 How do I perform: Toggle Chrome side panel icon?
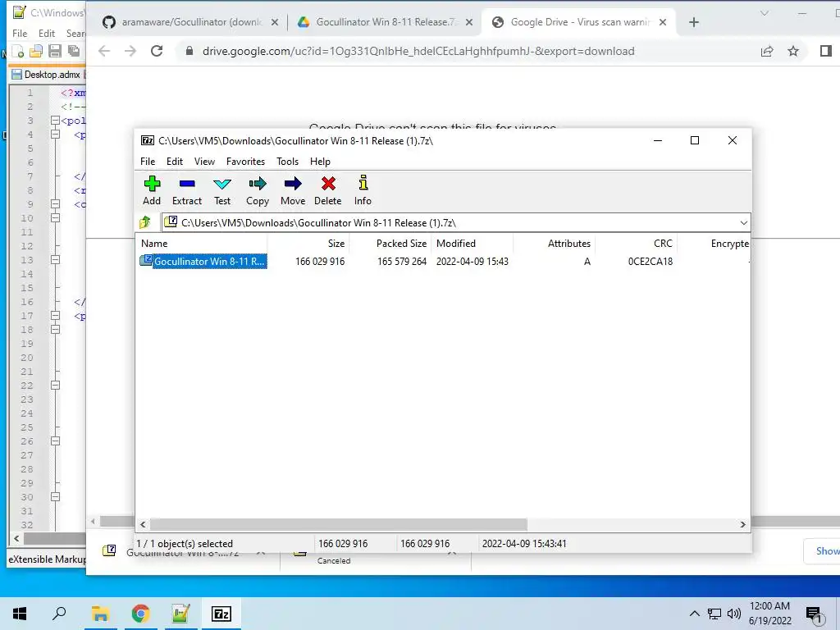825,51
